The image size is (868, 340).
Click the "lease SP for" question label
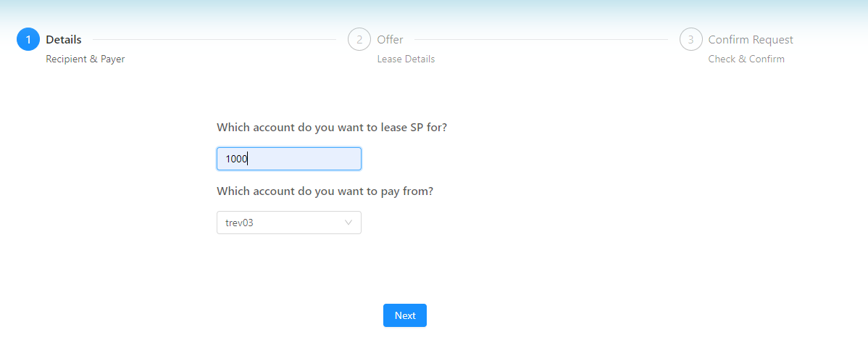(x=332, y=128)
